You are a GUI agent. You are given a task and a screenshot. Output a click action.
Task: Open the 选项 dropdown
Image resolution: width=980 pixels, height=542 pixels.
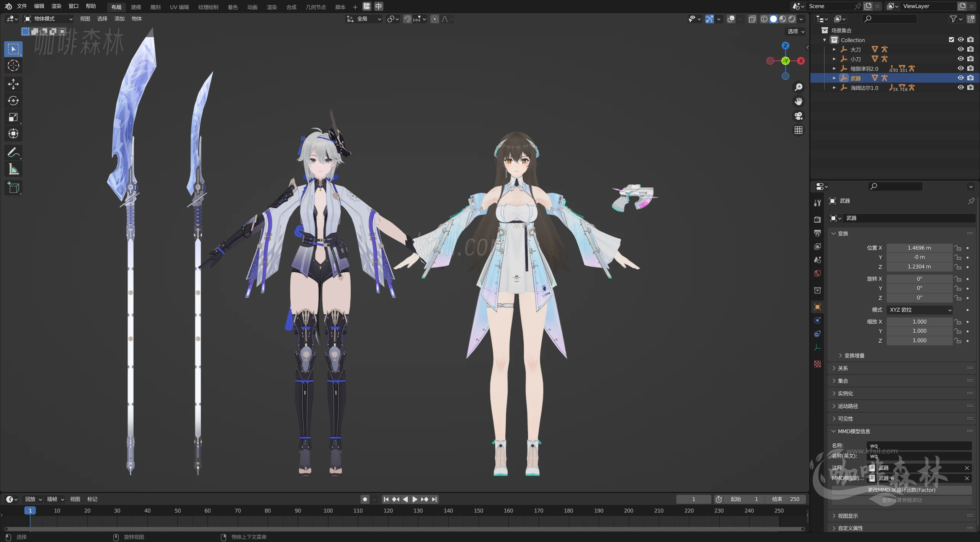point(796,31)
